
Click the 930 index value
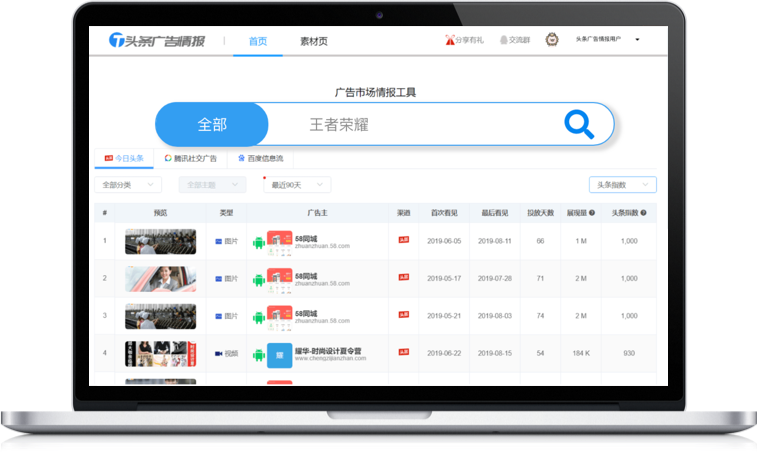(629, 353)
